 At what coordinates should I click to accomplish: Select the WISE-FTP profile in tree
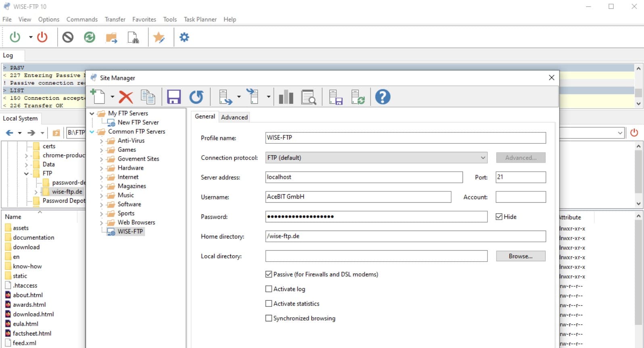(x=130, y=231)
